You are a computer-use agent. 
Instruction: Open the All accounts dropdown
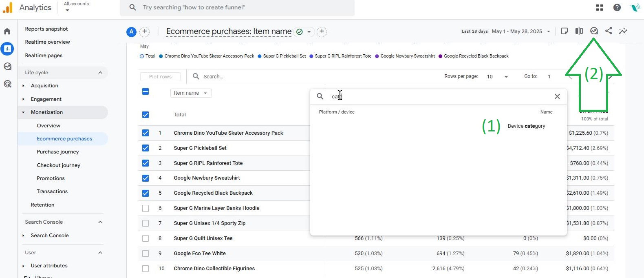[76, 7]
